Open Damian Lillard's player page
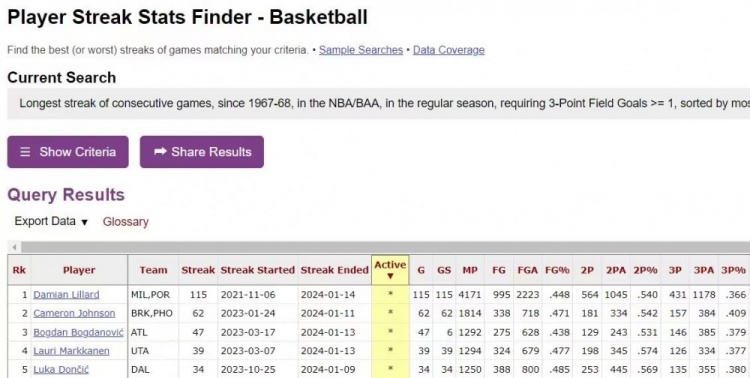 (66, 295)
